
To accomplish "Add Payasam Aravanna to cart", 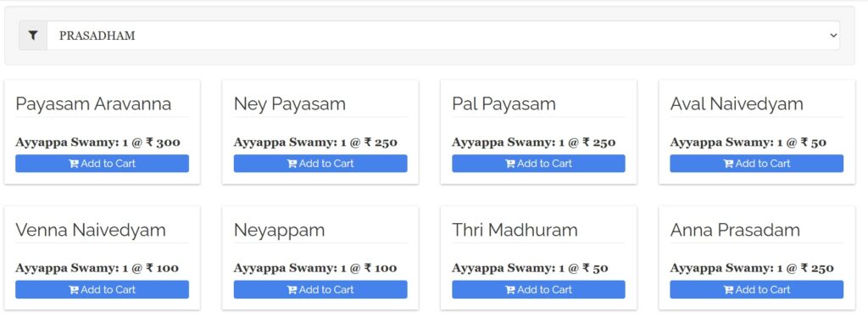I will click(102, 164).
